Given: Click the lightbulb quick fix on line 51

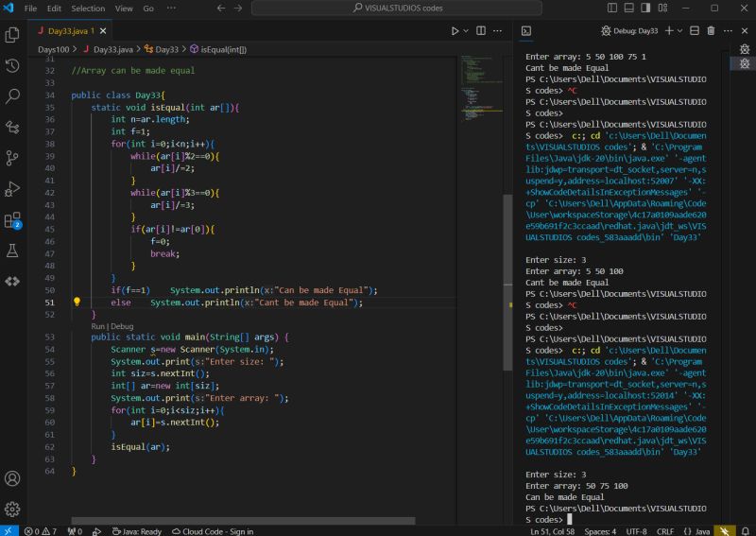Looking at the screenshot, I should 77,302.
